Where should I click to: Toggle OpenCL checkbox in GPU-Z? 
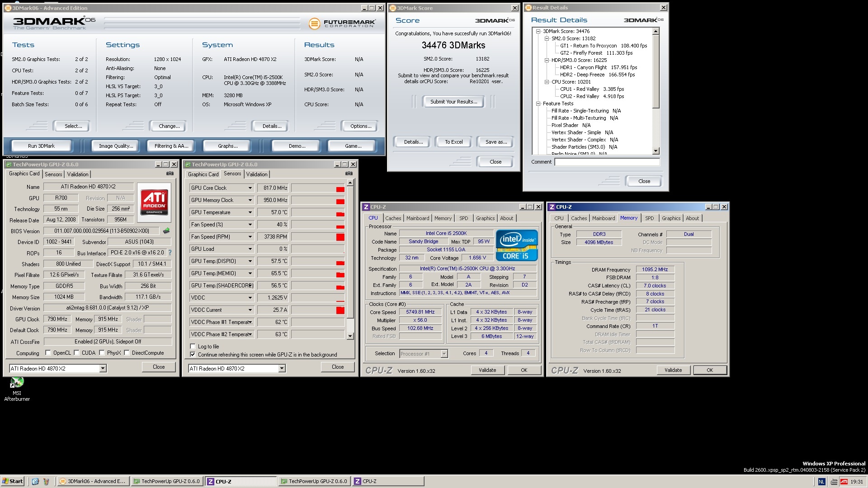(x=48, y=353)
